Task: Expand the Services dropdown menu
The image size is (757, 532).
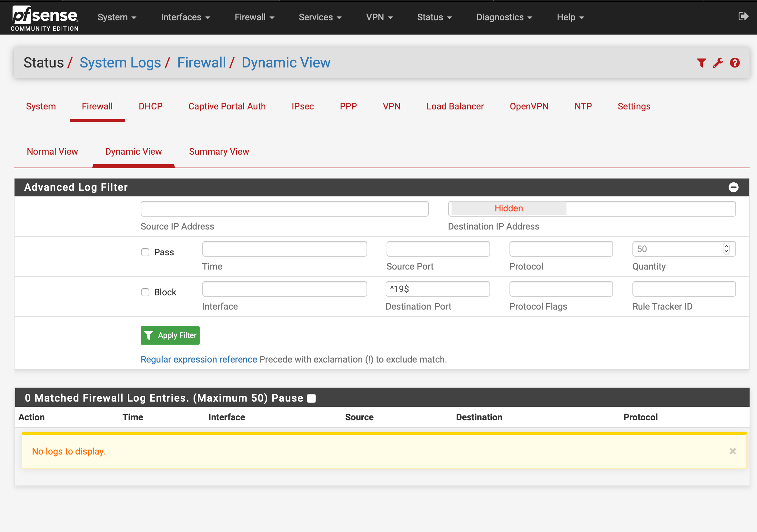Action: tap(320, 17)
